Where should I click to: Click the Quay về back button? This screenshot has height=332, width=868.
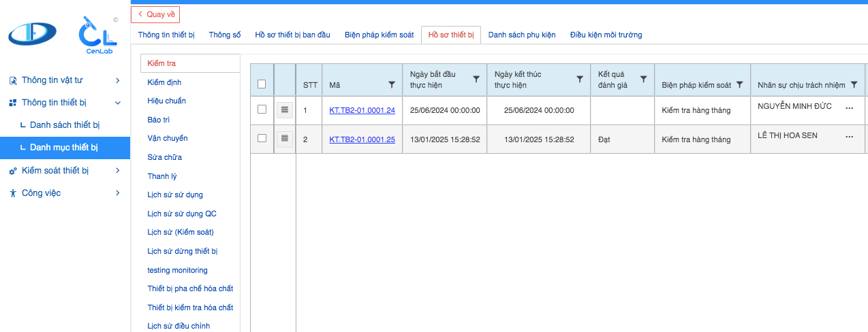pyautogui.click(x=155, y=14)
